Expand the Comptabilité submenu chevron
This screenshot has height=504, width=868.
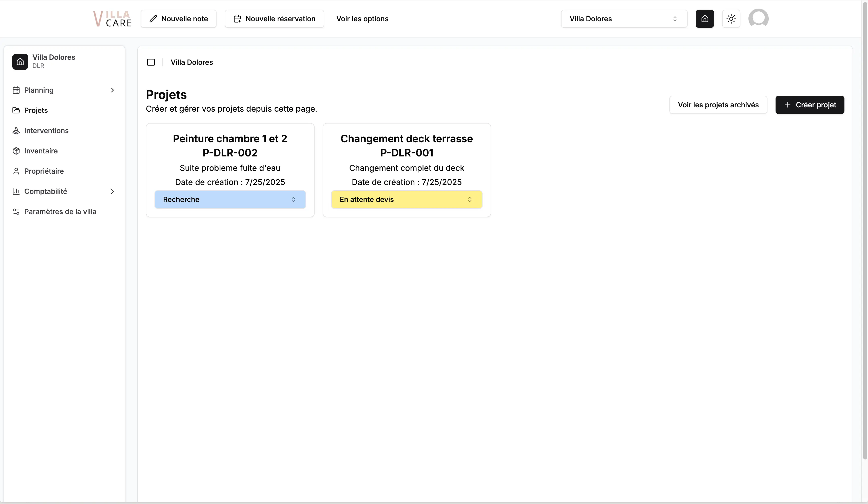click(112, 191)
